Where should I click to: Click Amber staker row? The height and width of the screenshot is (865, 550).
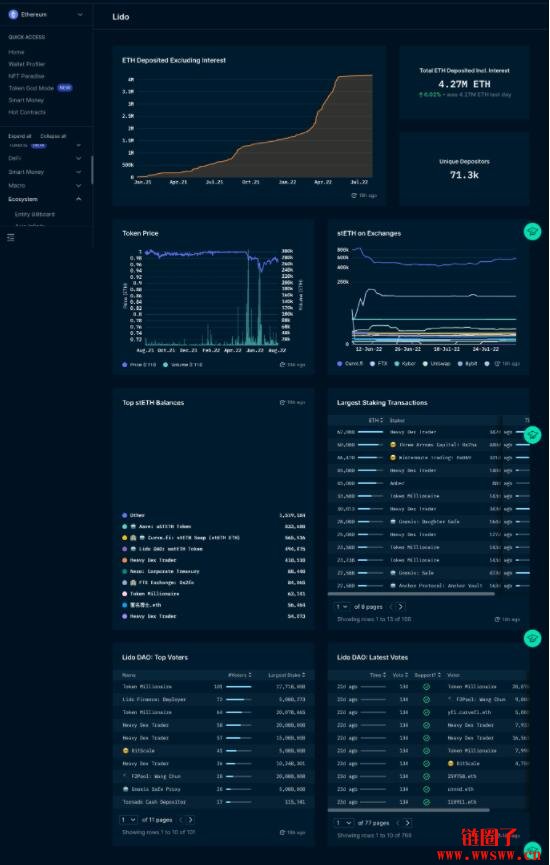click(x=428, y=483)
